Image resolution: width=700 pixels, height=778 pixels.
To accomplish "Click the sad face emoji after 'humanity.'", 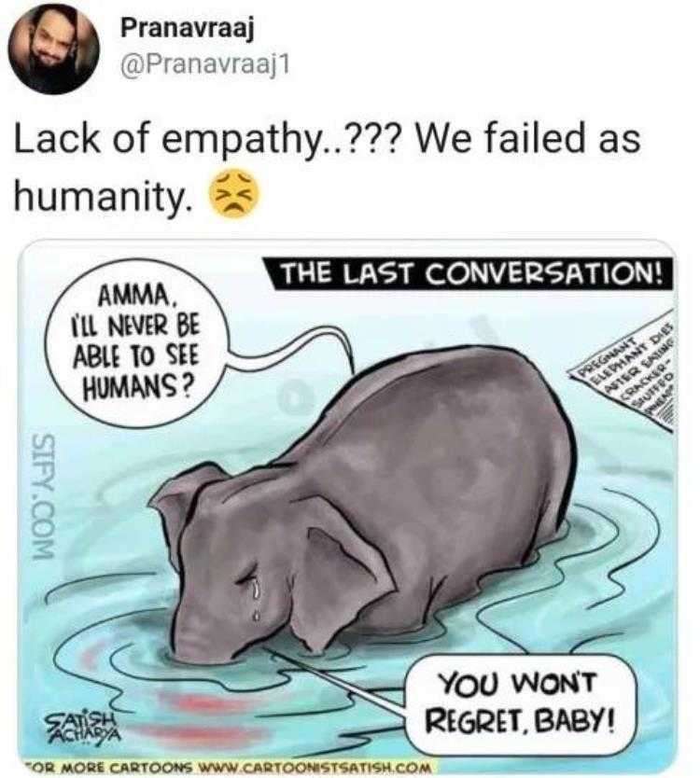I will (x=234, y=192).
